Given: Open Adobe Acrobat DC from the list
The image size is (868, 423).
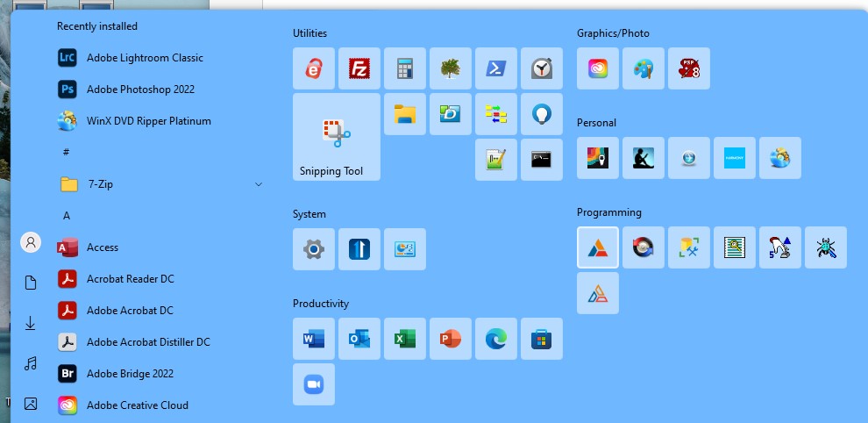Looking at the screenshot, I should [160, 311].
